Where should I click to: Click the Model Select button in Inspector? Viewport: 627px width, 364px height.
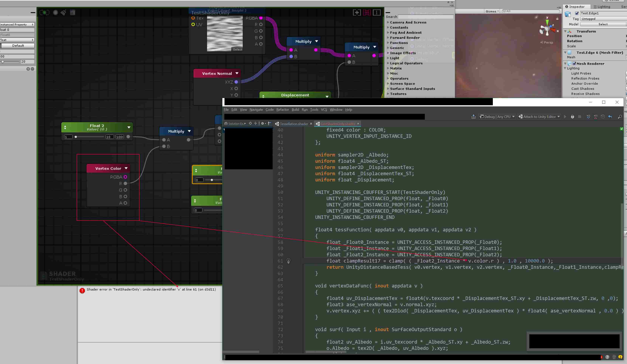603,24
